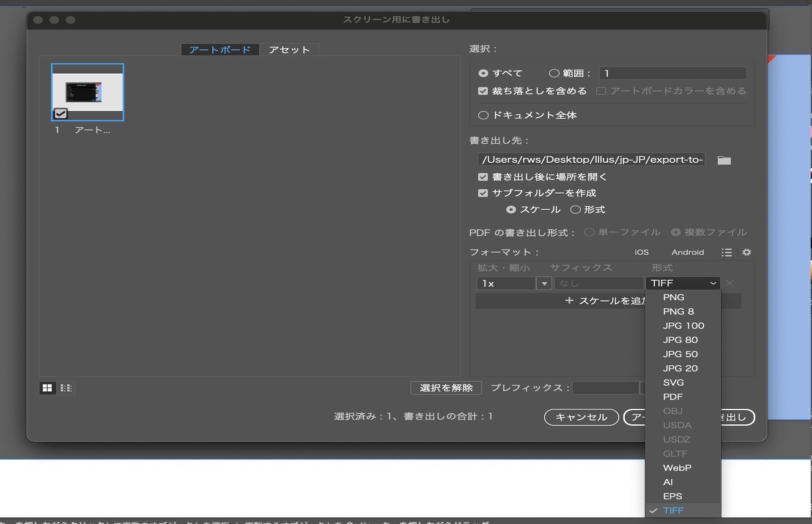
Task: Select the ドキュメント全体 radio button
Action: click(483, 115)
